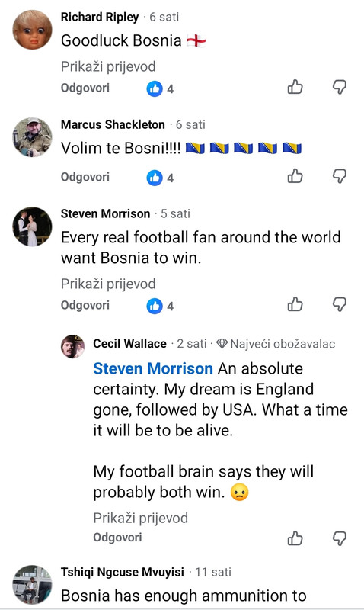Dislike Steven Morrison's comment
This screenshot has height=610, width=364.
click(339, 304)
